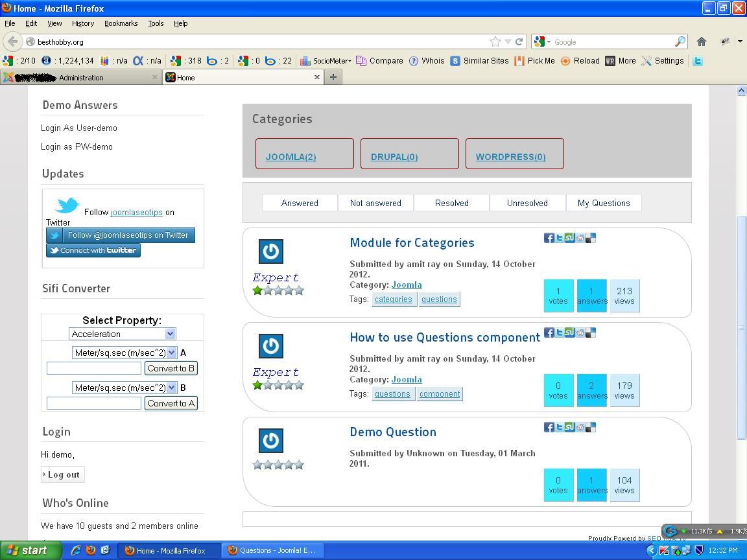The width and height of the screenshot is (747, 560).
Task: Click the value B input field
Action: click(x=94, y=403)
